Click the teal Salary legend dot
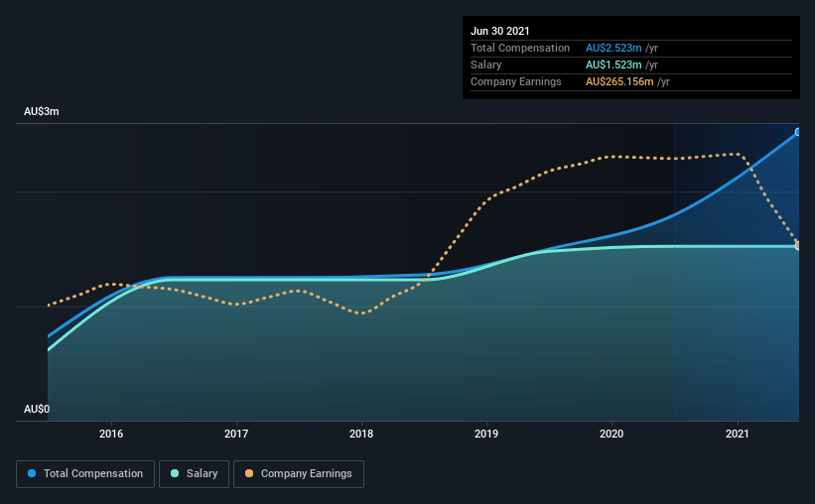The height and width of the screenshot is (504, 815). (x=175, y=473)
